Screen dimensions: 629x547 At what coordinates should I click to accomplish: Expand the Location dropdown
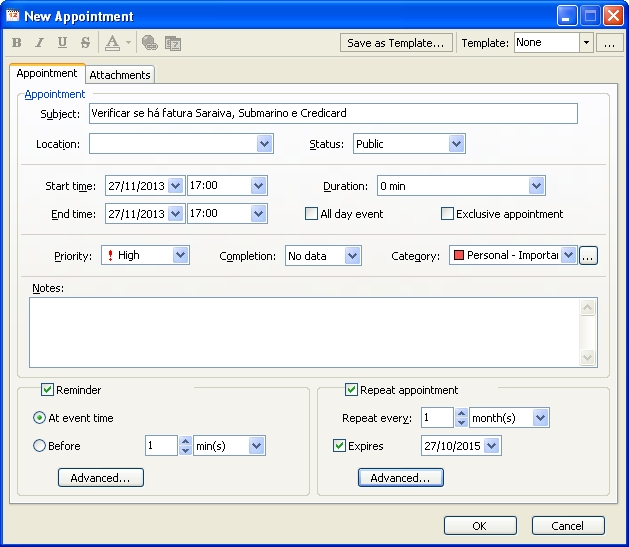[264, 144]
